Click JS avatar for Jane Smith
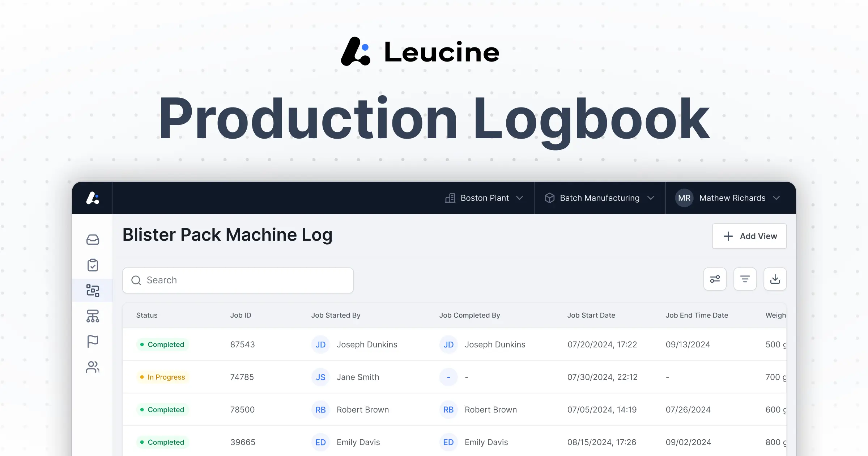This screenshot has width=868, height=456. (320, 377)
